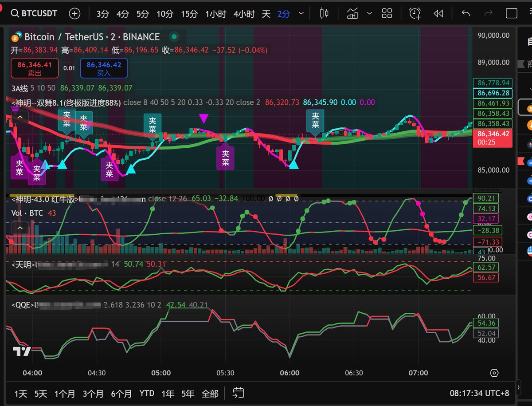
Task: Click the add symbol plus icon
Action: click(74, 13)
